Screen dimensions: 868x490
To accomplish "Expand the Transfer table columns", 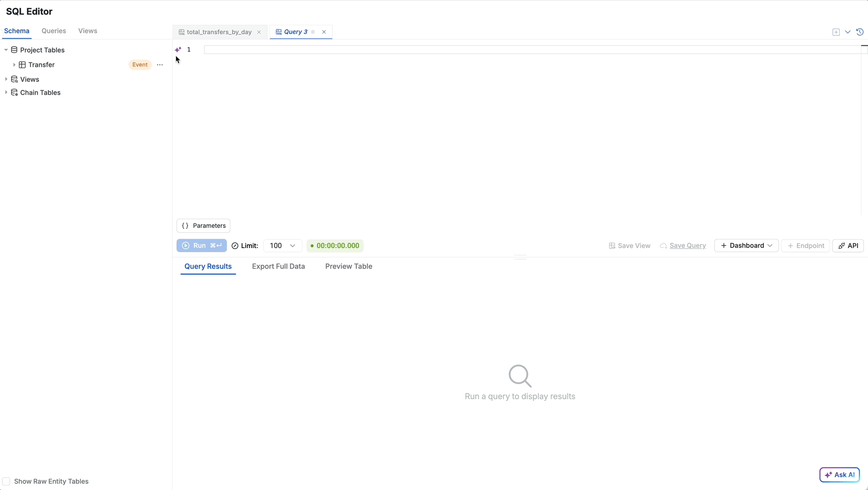I will (14, 65).
